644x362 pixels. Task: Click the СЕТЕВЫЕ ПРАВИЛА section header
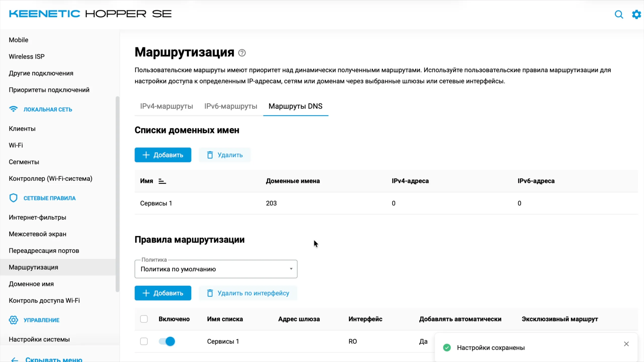click(50, 198)
